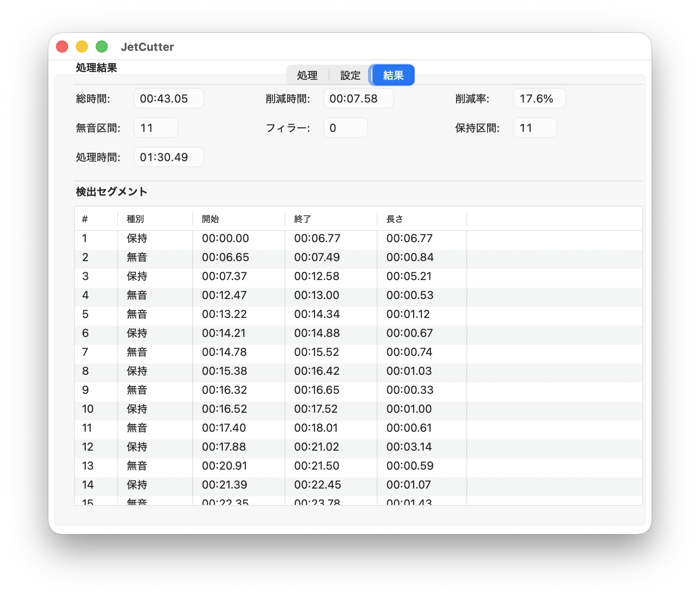Image resolution: width=700 pixels, height=598 pixels.
Task: Select end time 00:14.88 in row 6
Action: tap(317, 333)
